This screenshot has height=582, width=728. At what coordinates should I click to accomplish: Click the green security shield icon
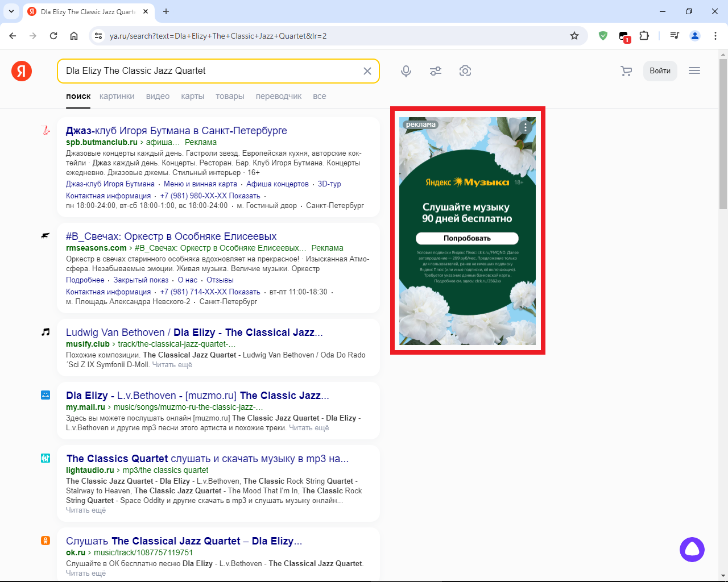[603, 35]
